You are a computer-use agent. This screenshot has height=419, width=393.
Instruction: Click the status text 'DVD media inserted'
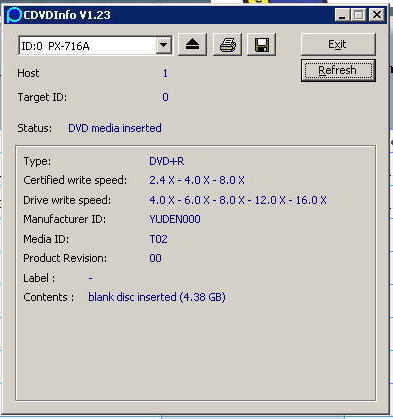(115, 128)
